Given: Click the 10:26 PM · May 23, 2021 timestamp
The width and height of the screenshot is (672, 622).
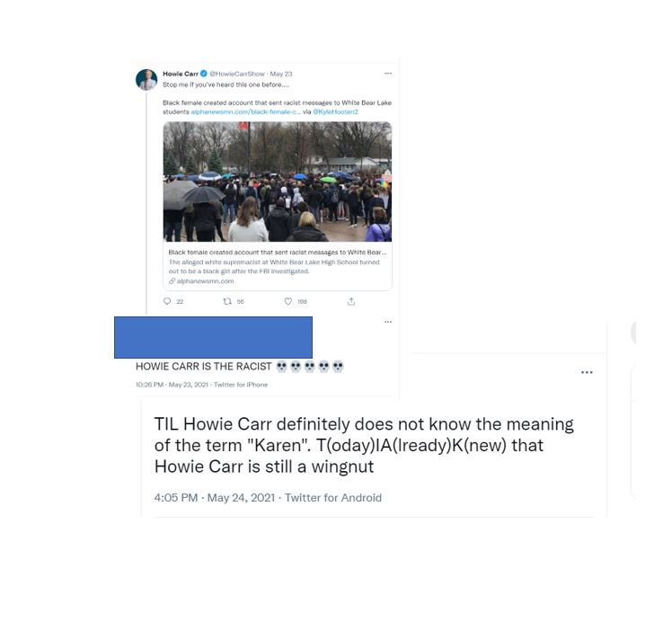Looking at the screenshot, I should (172, 385).
